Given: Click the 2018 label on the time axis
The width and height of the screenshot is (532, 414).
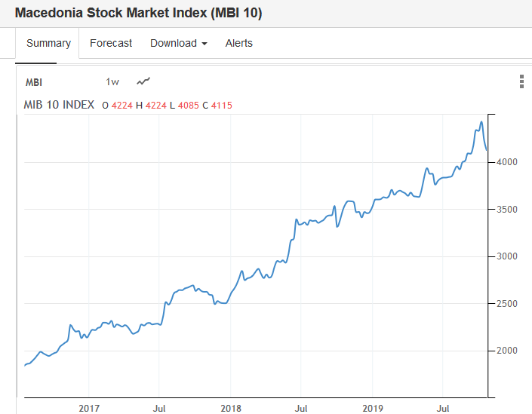Looking at the screenshot, I should tap(231, 408).
